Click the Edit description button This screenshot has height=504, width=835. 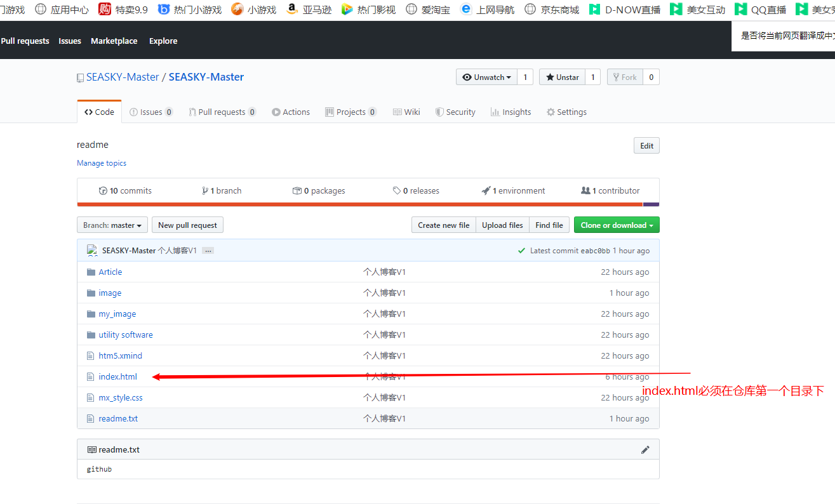click(646, 145)
